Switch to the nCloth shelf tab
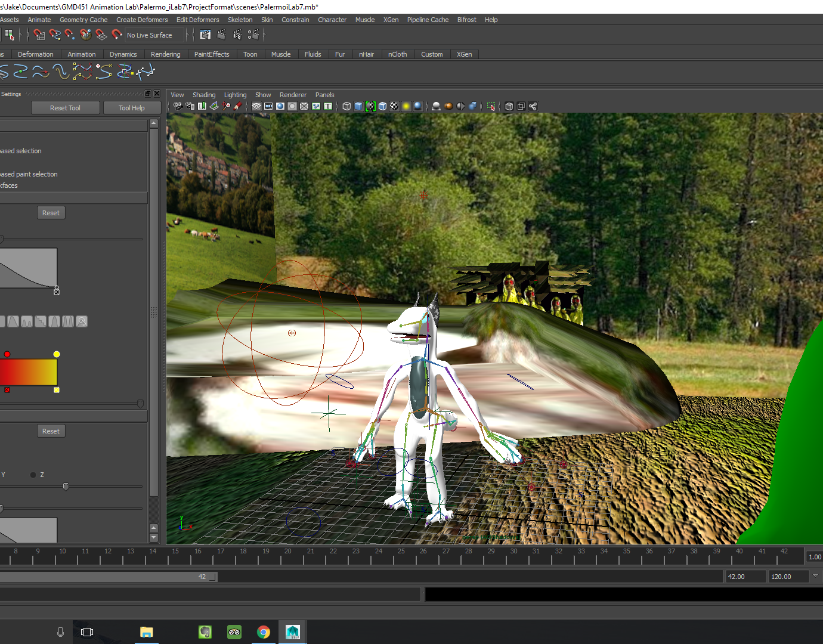 (x=398, y=54)
